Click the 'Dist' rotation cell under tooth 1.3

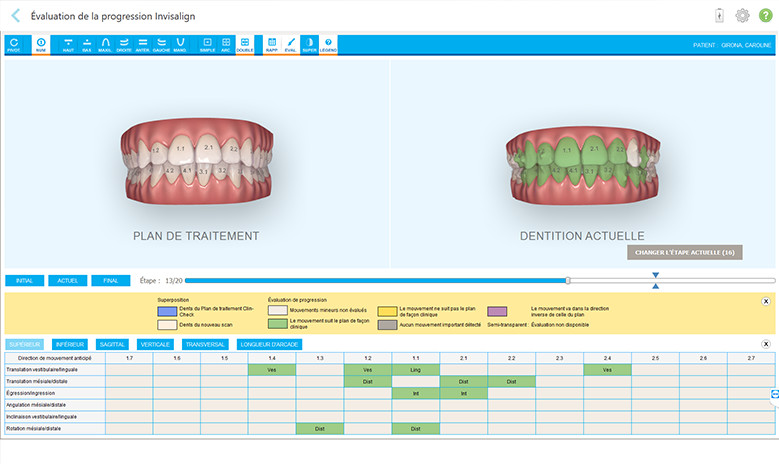[319, 428]
